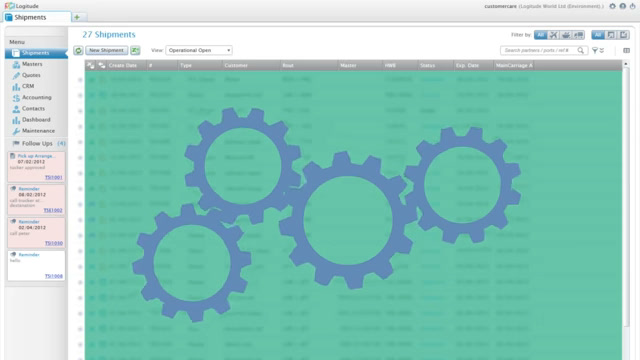640x360 pixels.
Task: Filter by All transport modes
Action: [540, 35]
